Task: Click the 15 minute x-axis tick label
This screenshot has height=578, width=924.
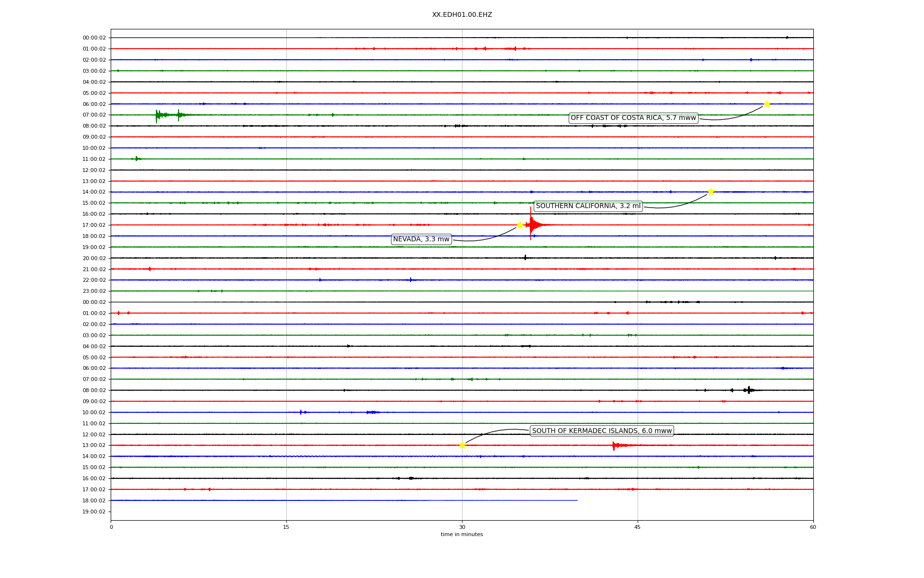Action: click(x=286, y=527)
